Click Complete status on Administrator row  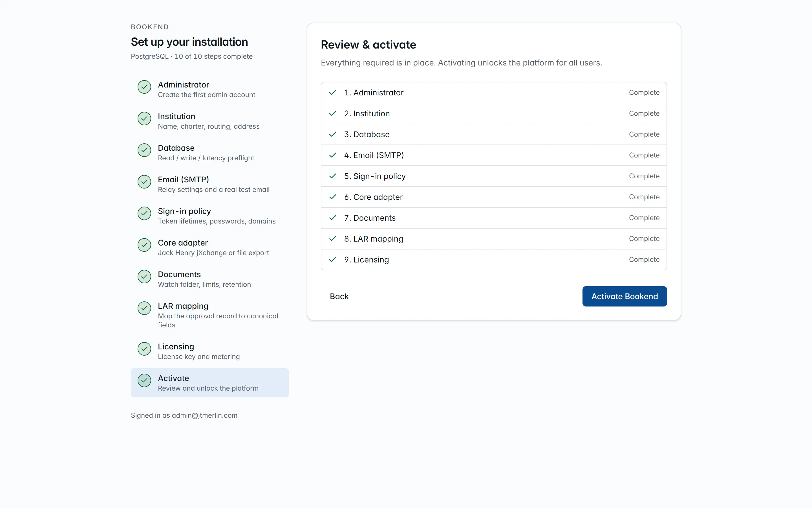pos(644,92)
